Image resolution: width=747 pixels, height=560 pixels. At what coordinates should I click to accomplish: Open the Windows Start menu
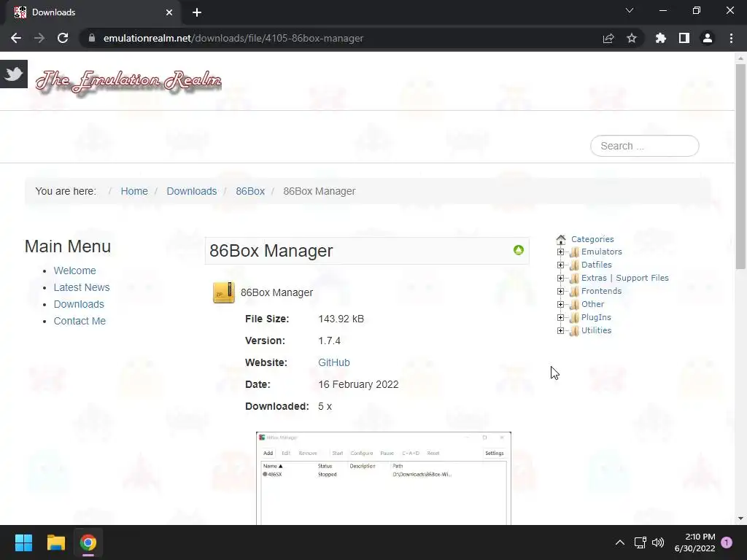(23, 542)
